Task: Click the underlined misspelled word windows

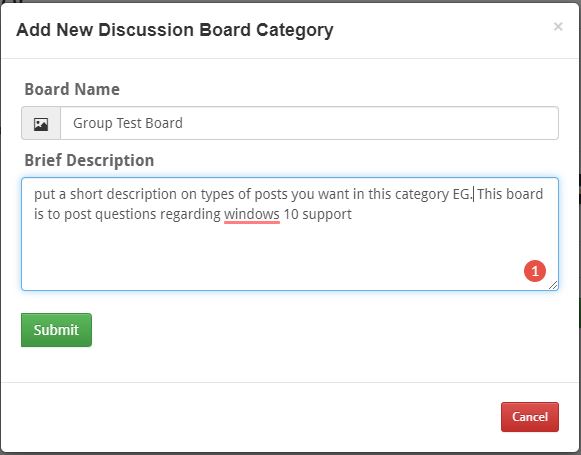Action: [x=252, y=215]
